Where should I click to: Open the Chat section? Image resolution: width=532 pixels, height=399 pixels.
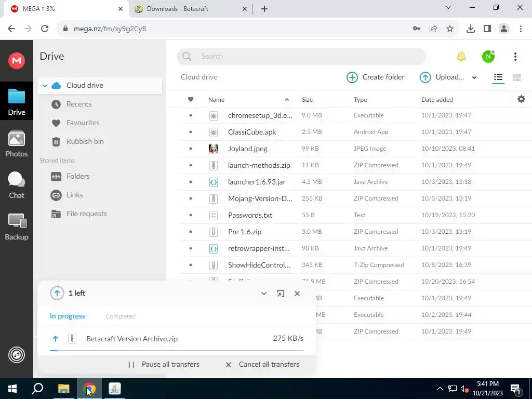16,185
